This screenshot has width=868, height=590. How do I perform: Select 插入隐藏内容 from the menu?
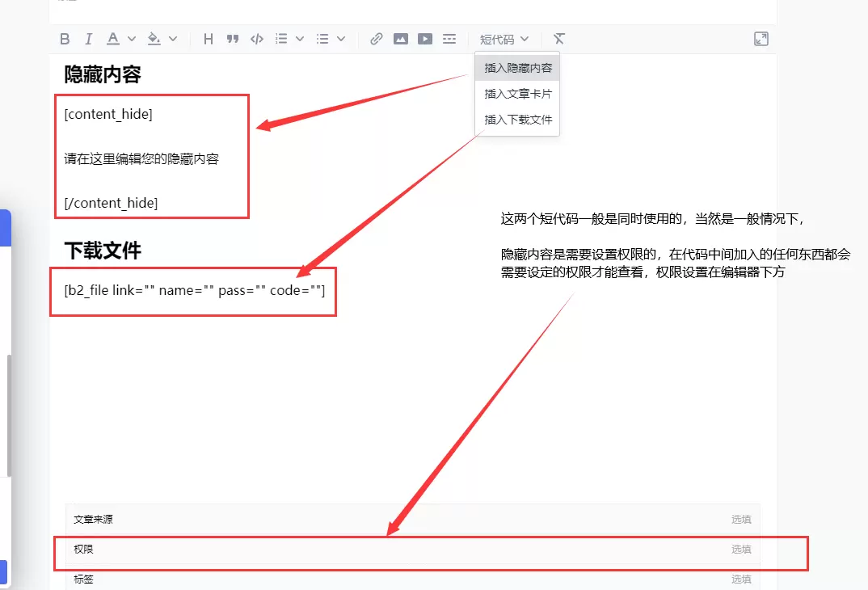tap(516, 67)
